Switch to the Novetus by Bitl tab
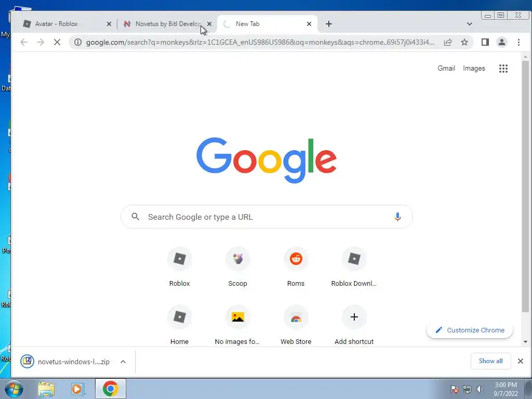The image size is (532, 399). (x=168, y=24)
